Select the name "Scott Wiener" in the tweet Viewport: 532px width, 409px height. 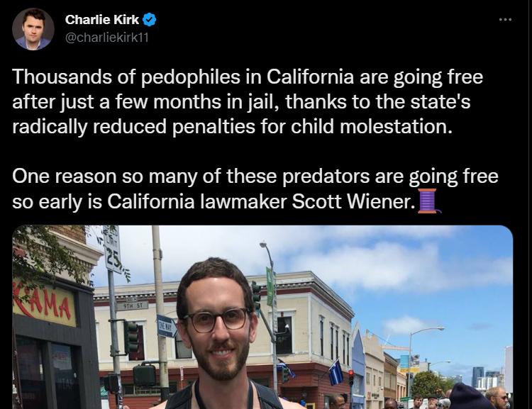[353, 201]
